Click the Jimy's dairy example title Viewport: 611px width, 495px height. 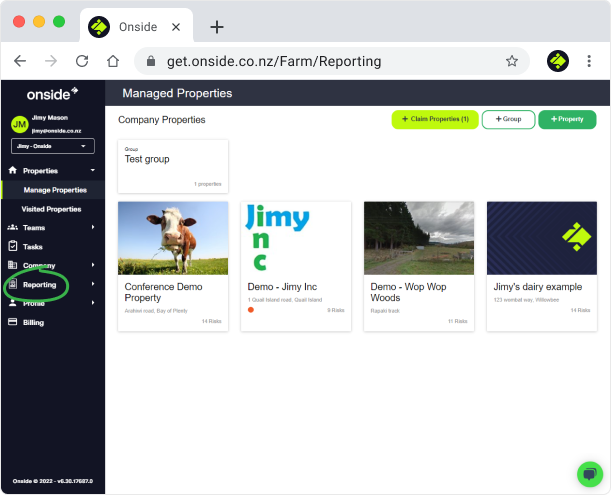(538, 287)
